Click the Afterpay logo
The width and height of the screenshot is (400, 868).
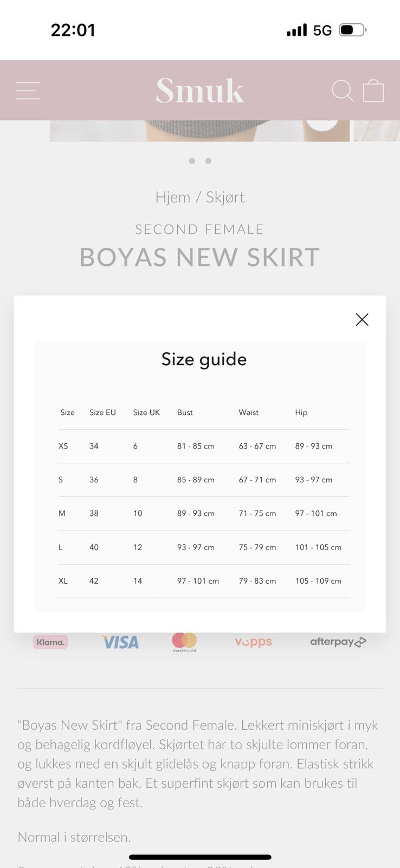tap(338, 642)
